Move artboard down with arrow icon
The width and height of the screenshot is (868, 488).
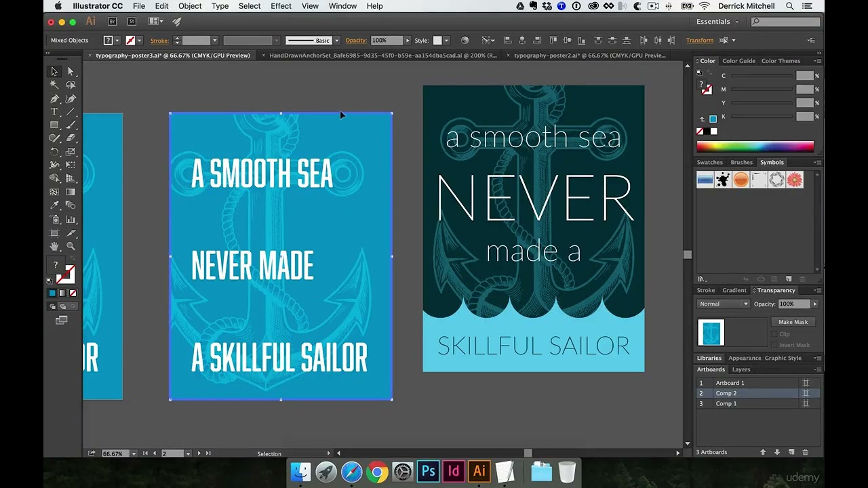pyautogui.click(x=777, y=452)
